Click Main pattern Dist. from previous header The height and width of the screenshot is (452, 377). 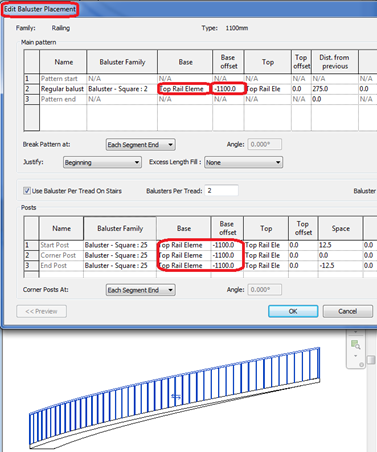(335, 62)
